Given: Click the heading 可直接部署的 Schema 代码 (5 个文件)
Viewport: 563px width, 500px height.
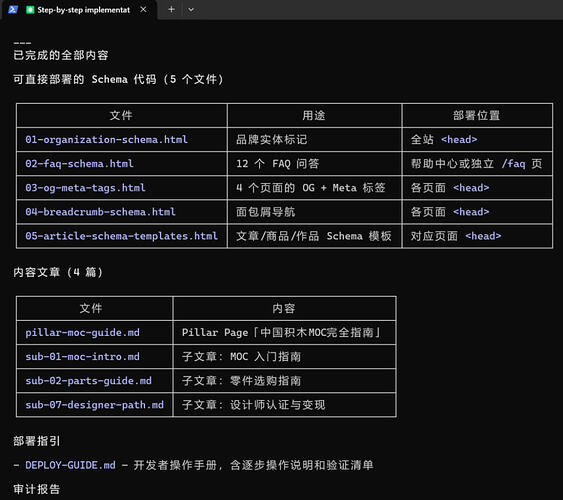Looking at the screenshot, I should (x=118, y=79).
